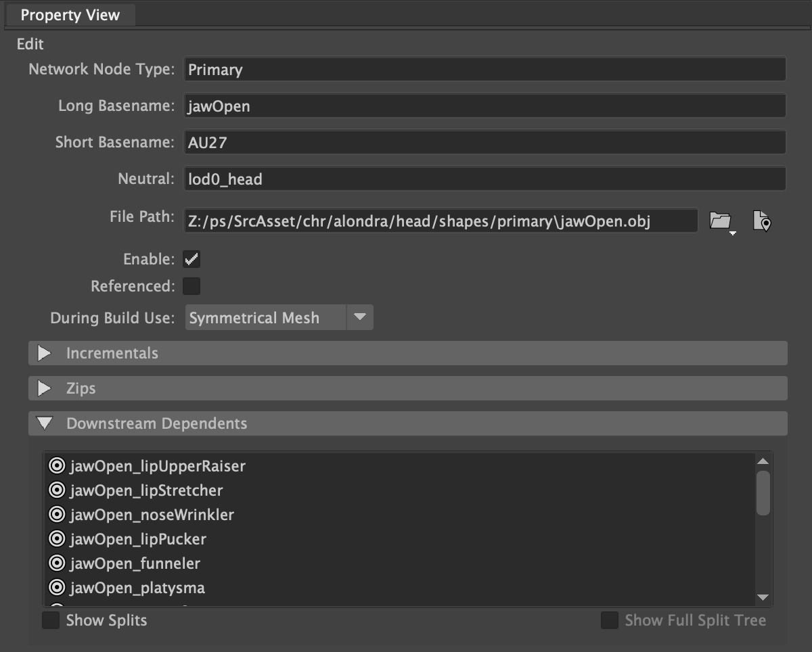Tick the Referenced checkbox
The width and height of the screenshot is (812, 652).
tap(191, 286)
